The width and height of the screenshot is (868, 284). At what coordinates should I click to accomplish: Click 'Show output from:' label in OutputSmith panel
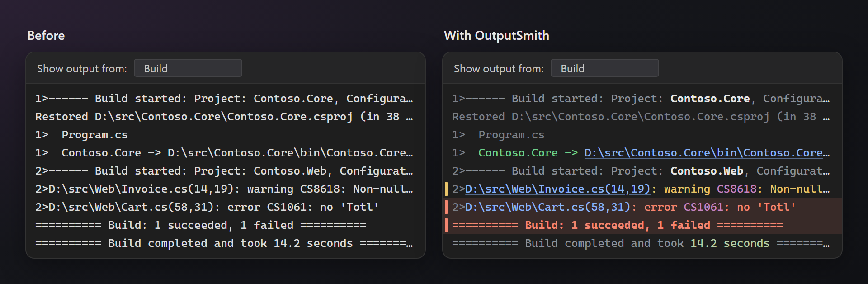(x=499, y=69)
